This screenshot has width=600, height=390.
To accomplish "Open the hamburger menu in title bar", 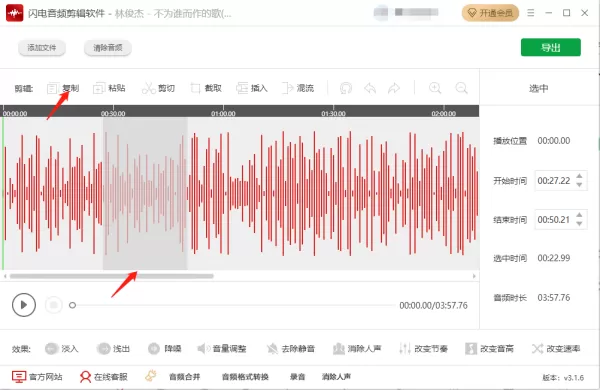I will click(531, 13).
